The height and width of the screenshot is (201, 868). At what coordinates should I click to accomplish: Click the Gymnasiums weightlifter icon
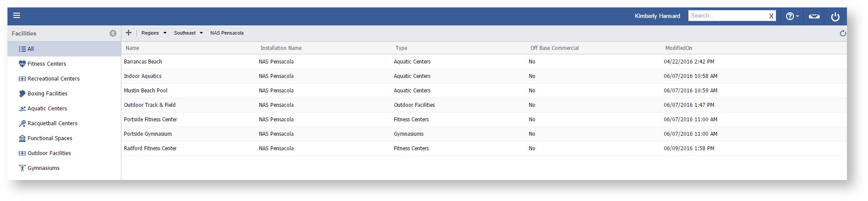pyautogui.click(x=22, y=168)
